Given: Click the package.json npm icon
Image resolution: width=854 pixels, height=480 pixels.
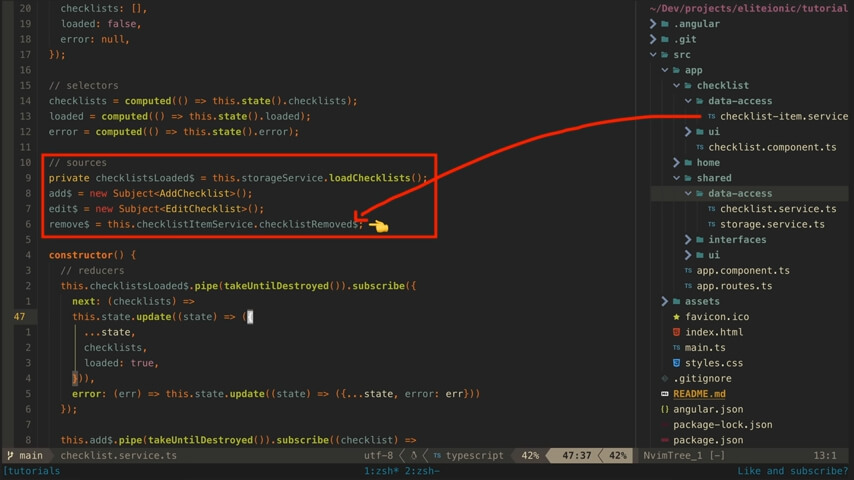Looking at the screenshot, I should [x=664, y=440].
